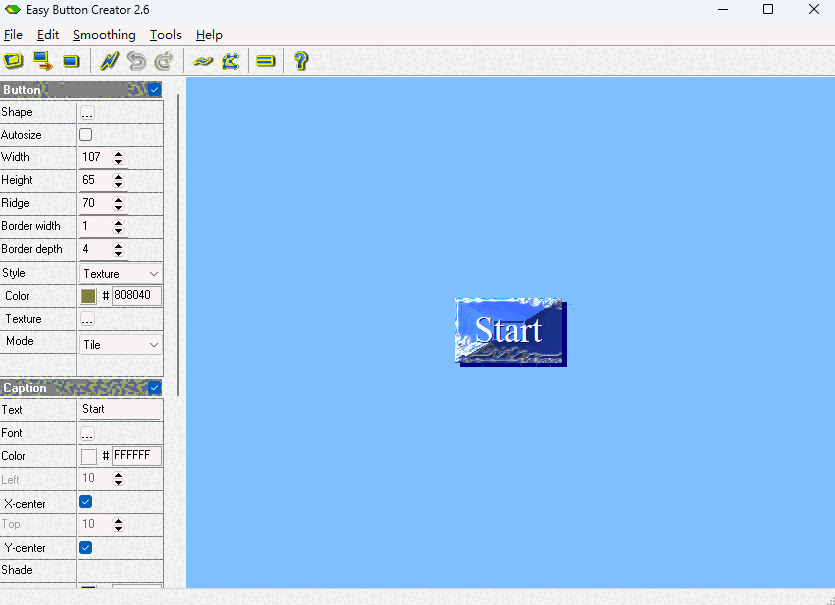The height and width of the screenshot is (605, 835).
Task: Open the Font picker for the caption
Action: (86, 432)
